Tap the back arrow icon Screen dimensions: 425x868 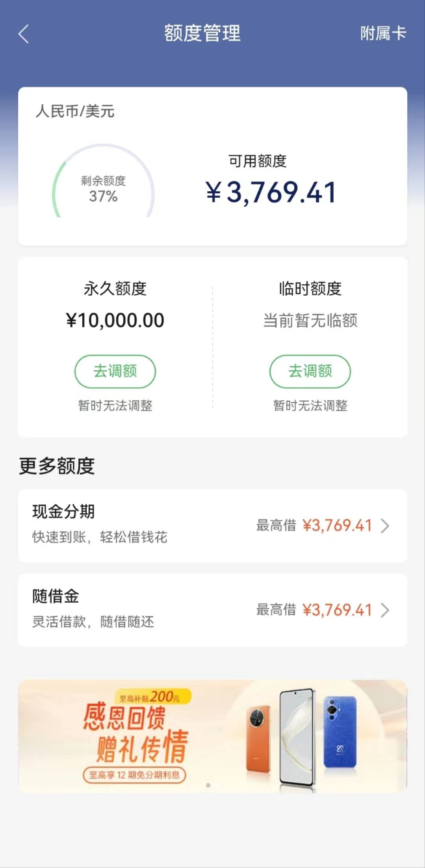[24, 34]
